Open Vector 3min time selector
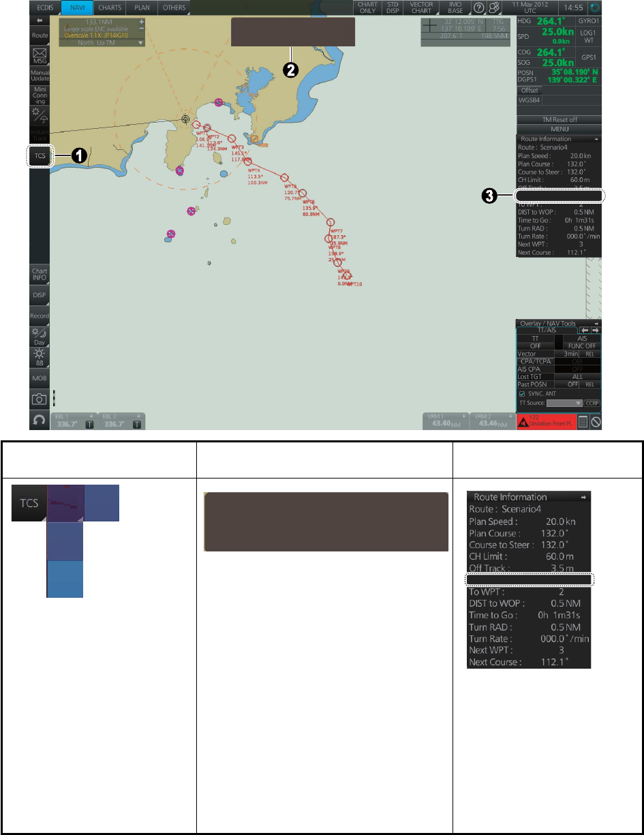The image size is (644, 835). pos(566,354)
